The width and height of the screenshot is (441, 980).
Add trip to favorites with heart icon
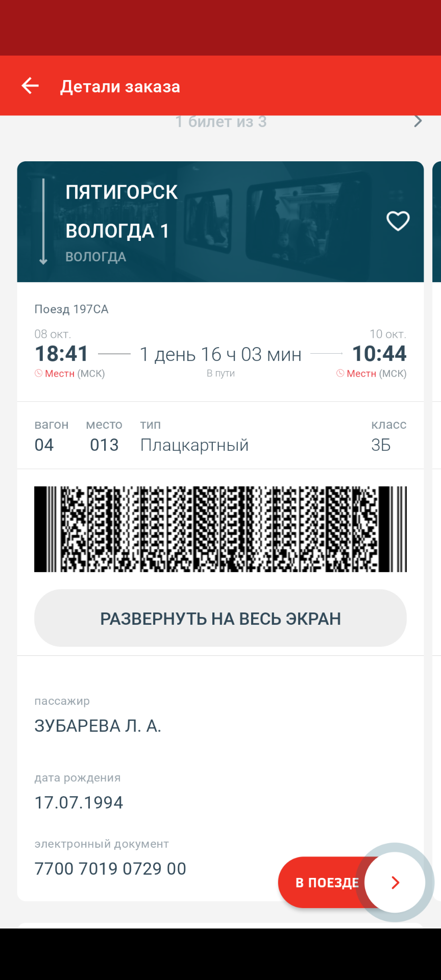(398, 221)
